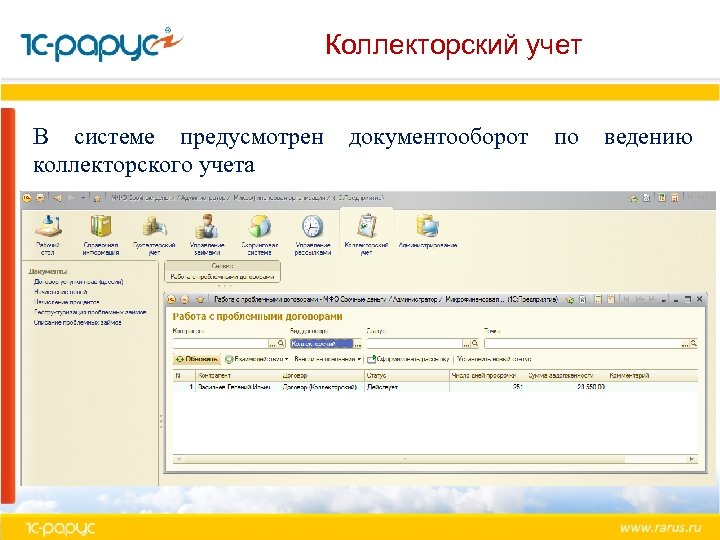Click the Комментарий column header
720x540 pixels.
click(652, 376)
